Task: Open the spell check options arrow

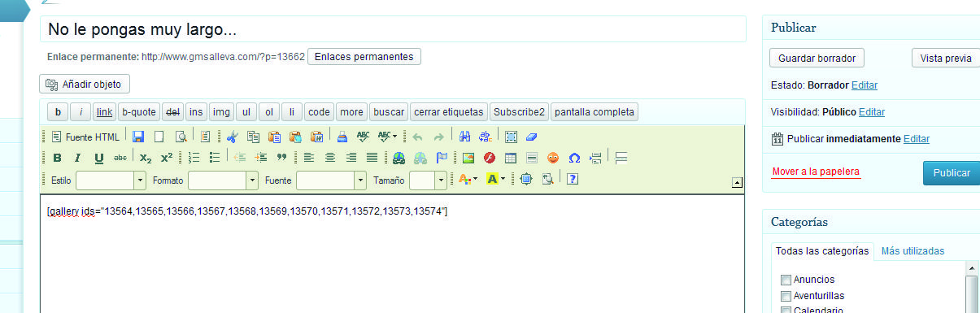Action: pos(394,137)
